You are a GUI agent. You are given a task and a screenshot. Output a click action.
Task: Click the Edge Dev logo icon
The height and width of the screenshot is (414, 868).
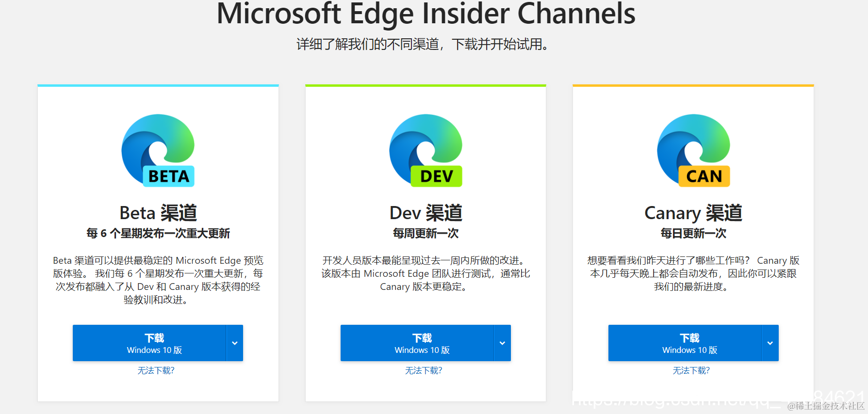(426, 150)
